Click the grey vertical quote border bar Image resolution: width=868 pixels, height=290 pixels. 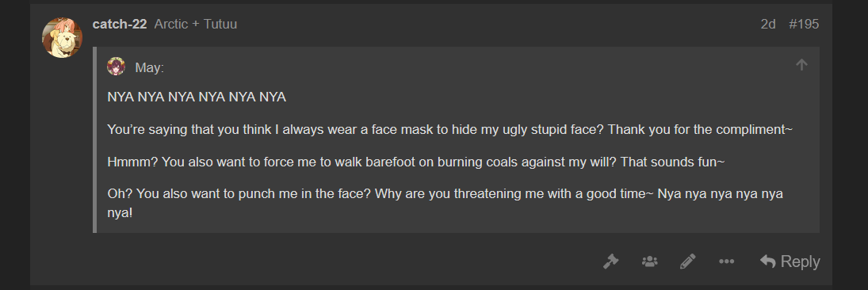tap(94, 140)
